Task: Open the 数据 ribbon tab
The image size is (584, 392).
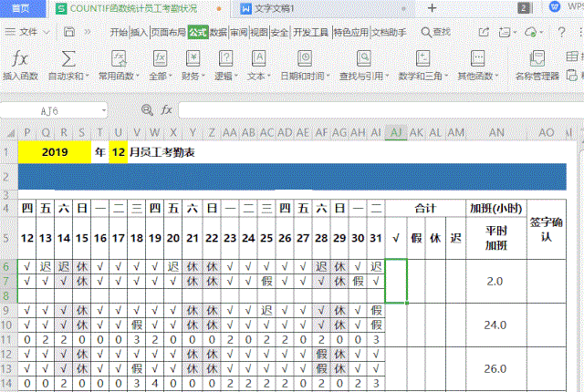Action: (218, 32)
